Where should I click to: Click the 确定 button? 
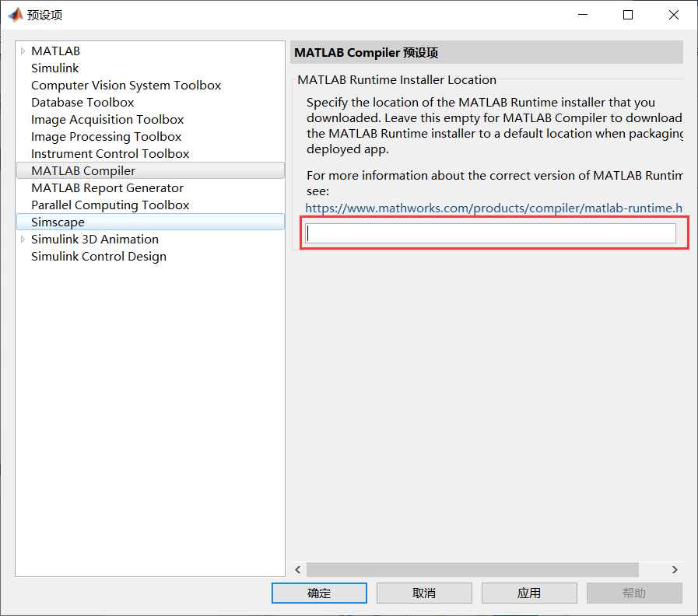[x=319, y=593]
